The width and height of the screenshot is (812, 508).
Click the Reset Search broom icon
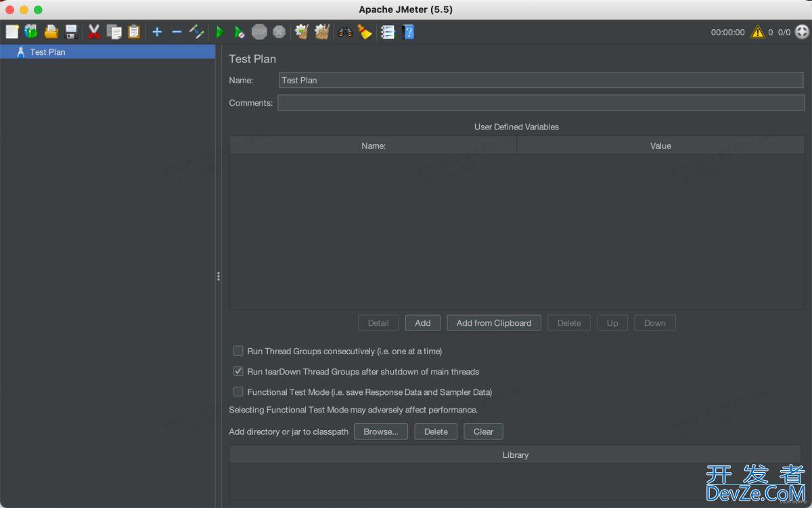tap(365, 32)
